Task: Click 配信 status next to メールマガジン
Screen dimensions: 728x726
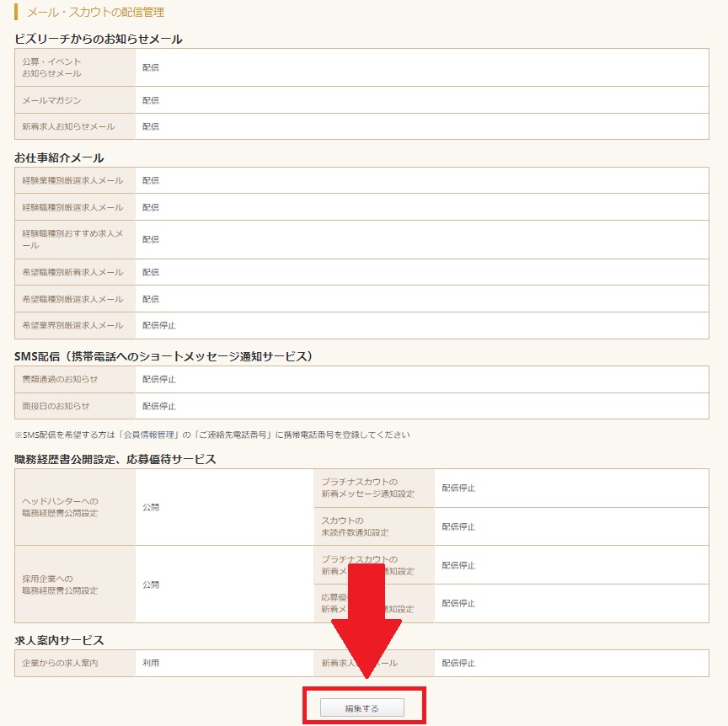Action: pos(151,100)
